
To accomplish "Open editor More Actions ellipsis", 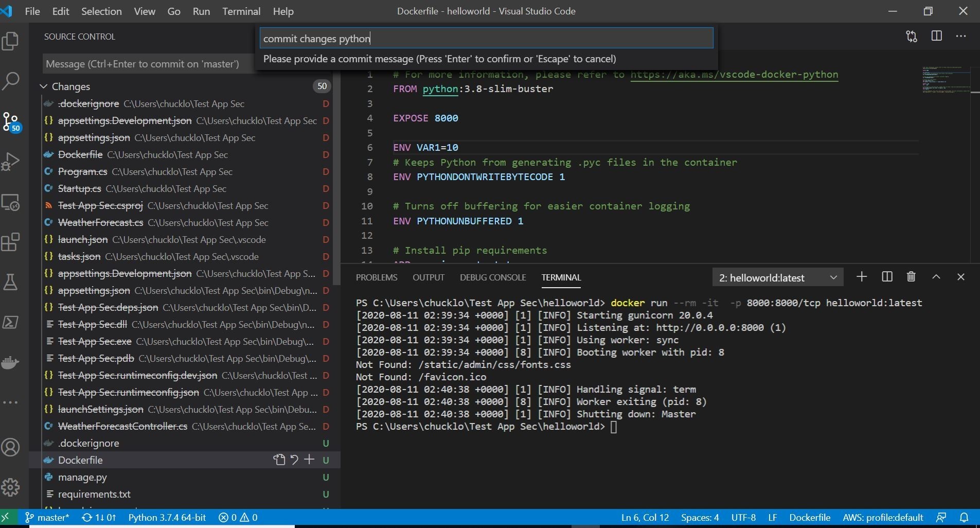I will click(x=961, y=36).
